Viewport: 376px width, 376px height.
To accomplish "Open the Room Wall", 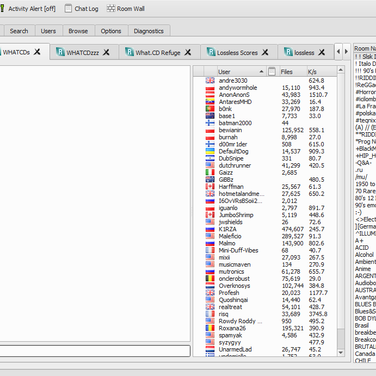I will pyautogui.click(x=126, y=9).
